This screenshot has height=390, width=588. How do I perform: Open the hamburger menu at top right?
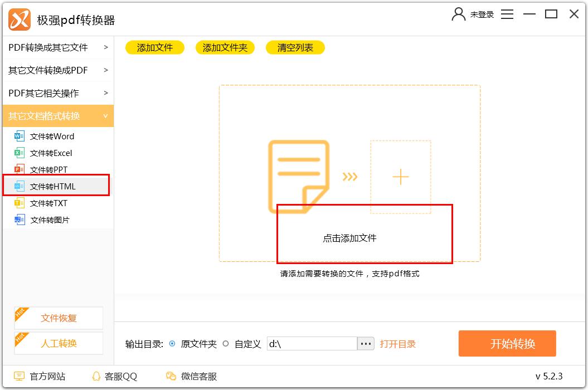coord(507,14)
